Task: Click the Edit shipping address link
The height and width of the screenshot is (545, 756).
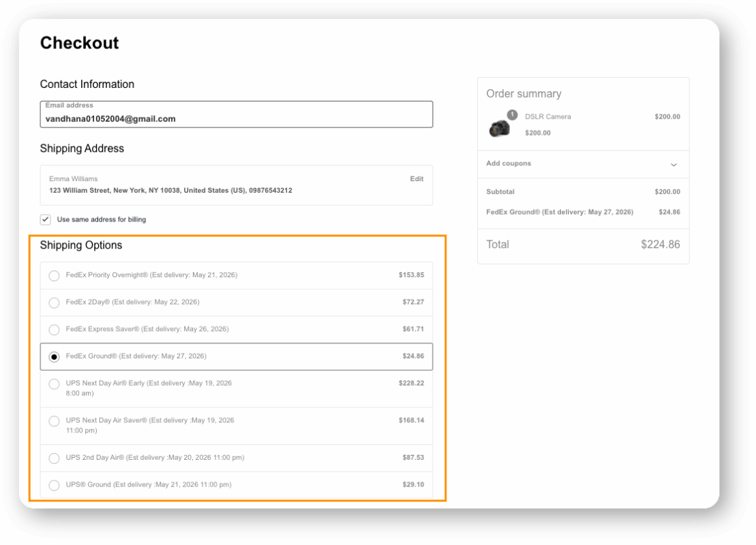Action: [417, 178]
